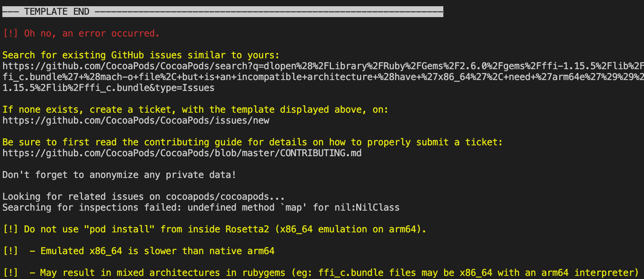The height and width of the screenshot is (279, 644).
Task: Open the CocoaPods issues/new link
Action: [136, 120]
